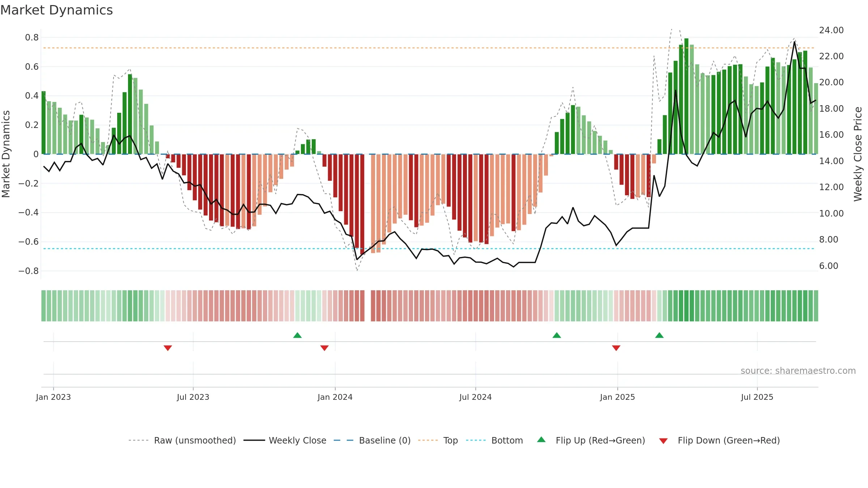
Task: Click the −0.4 left axis tick label
Action: pyautogui.click(x=29, y=213)
